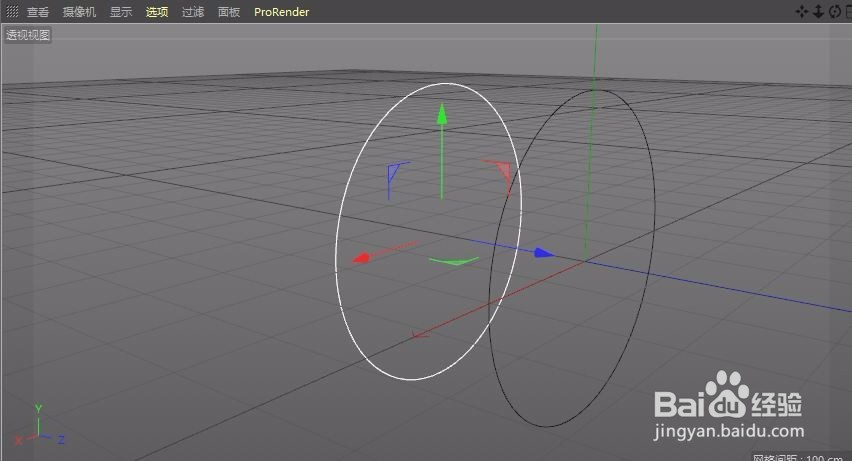The image size is (852, 461).
Task: Open the highlighted 选项 menu
Action: (x=156, y=11)
